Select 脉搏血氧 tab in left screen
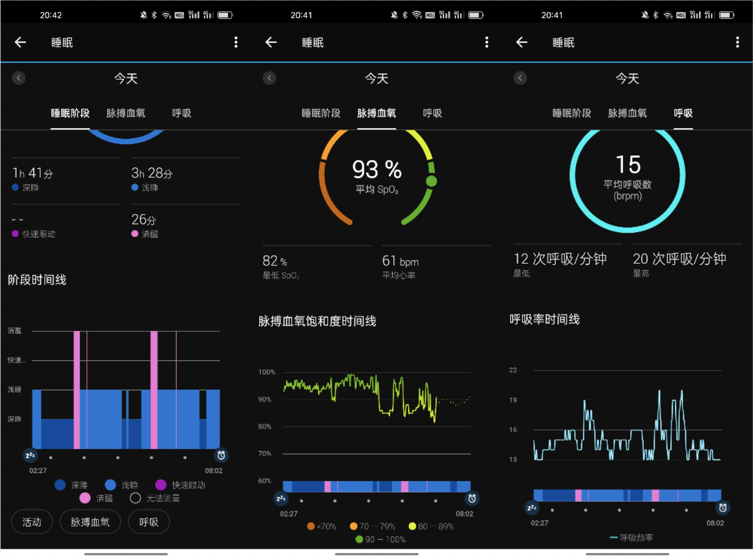Image resolution: width=753 pixels, height=560 pixels. pyautogui.click(x=126, y=113)
